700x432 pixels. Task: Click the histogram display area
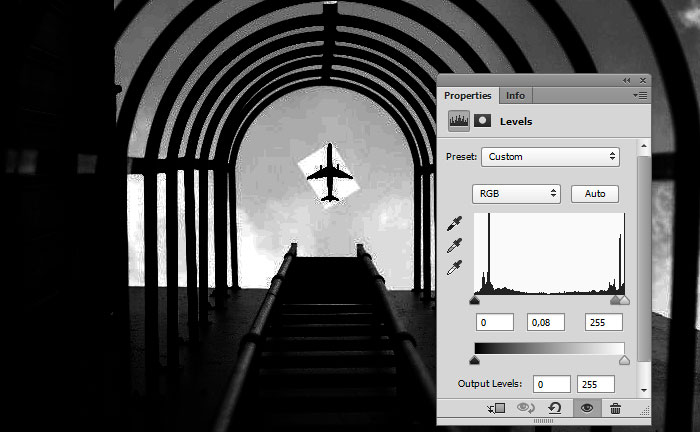coord(549,253)
